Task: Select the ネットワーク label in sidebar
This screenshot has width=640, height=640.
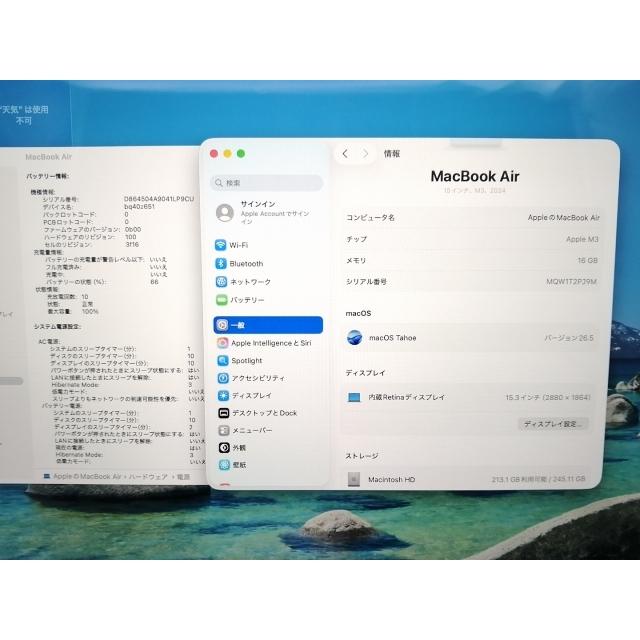Action: pos(250,282)
